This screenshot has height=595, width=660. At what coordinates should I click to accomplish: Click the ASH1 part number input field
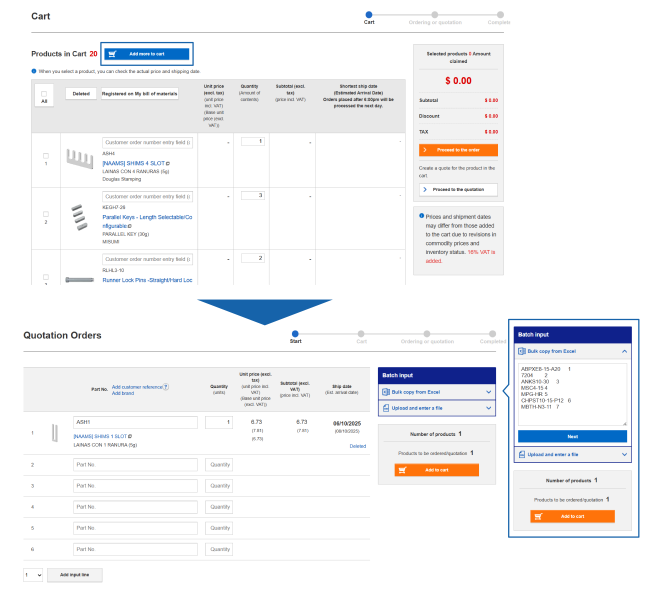[x=135, y=423]
